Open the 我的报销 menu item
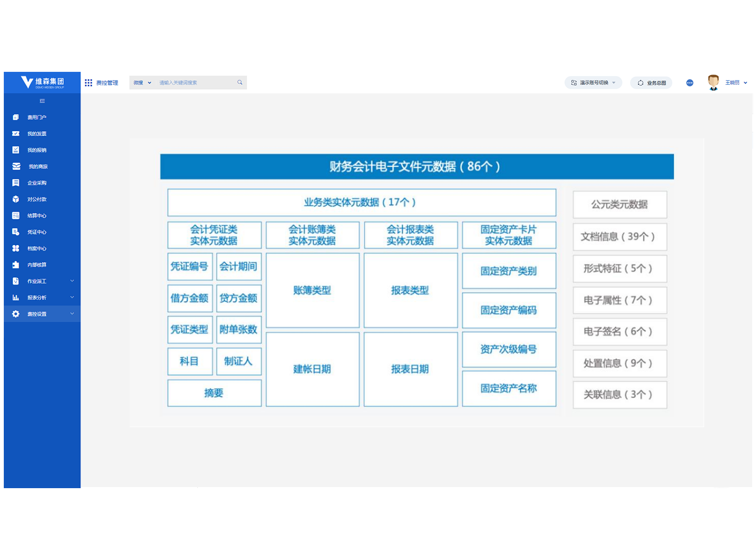 37,150
